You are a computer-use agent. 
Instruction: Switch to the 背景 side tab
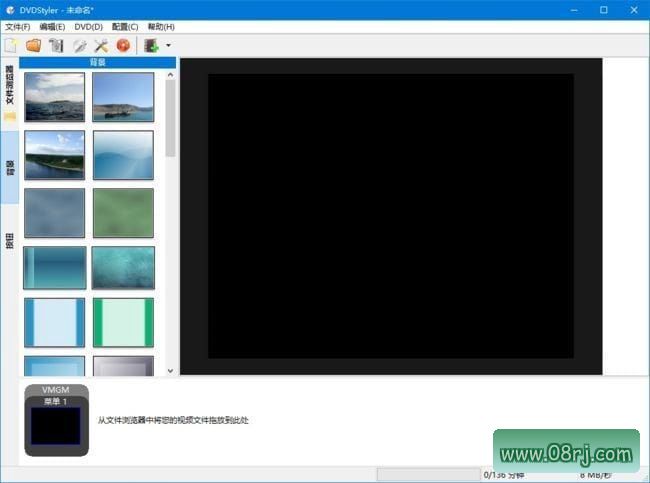tap(10, 167)
